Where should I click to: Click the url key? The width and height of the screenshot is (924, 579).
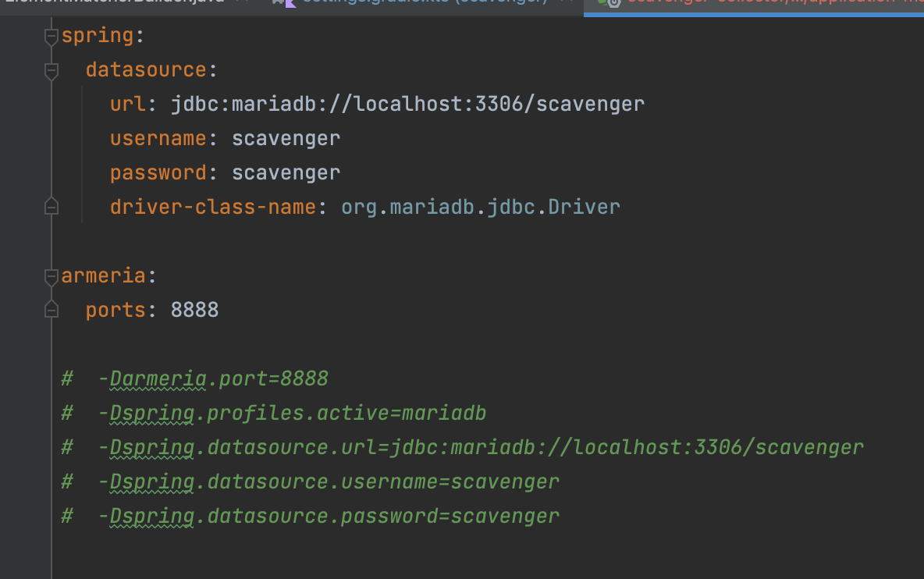[x=128, y=105]
